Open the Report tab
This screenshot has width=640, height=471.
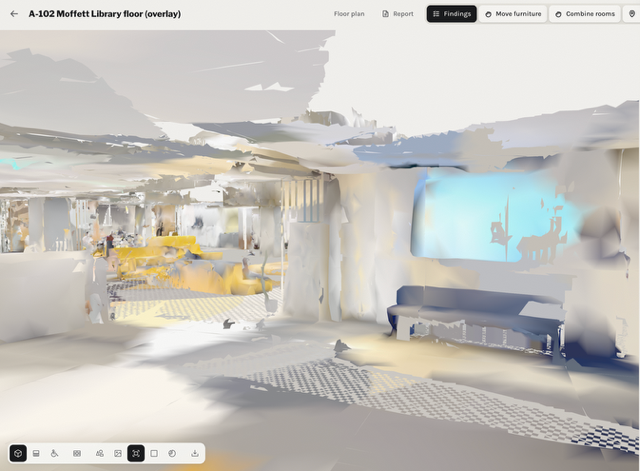398,14
